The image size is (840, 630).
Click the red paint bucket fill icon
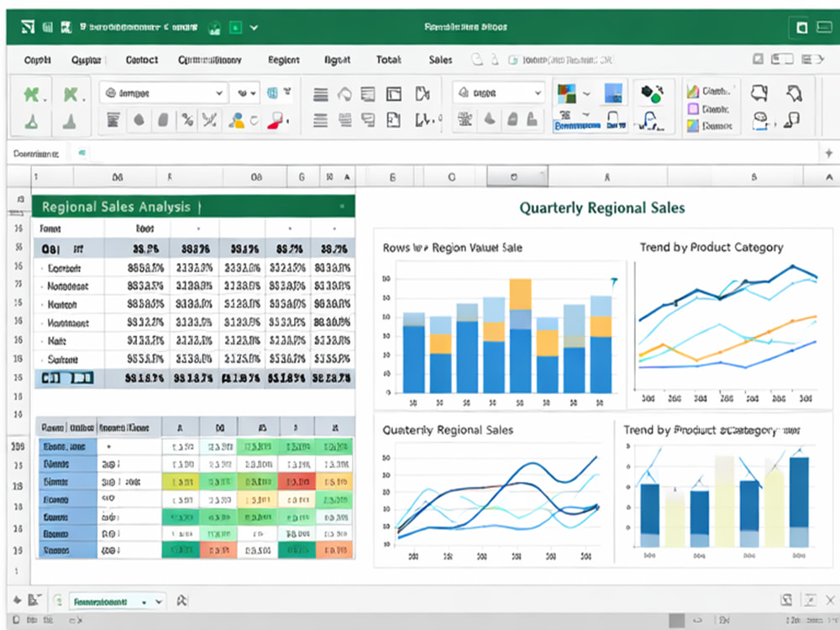point(276,120)
